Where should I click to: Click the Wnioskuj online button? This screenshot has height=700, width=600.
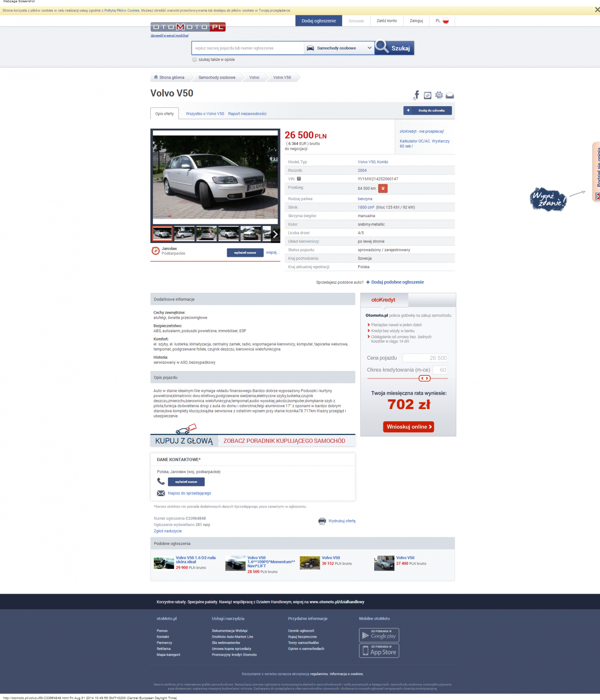click(409, 427)
